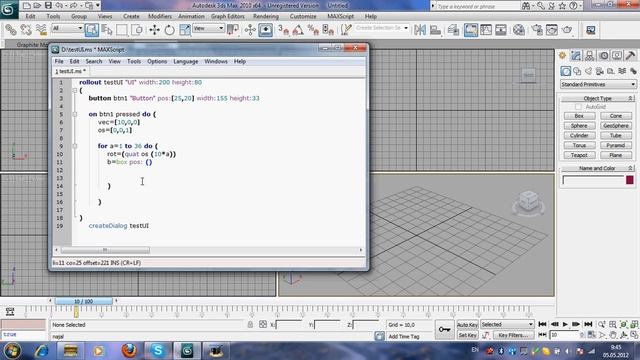Click the Unlink Selection tool

tap(26, 30)
